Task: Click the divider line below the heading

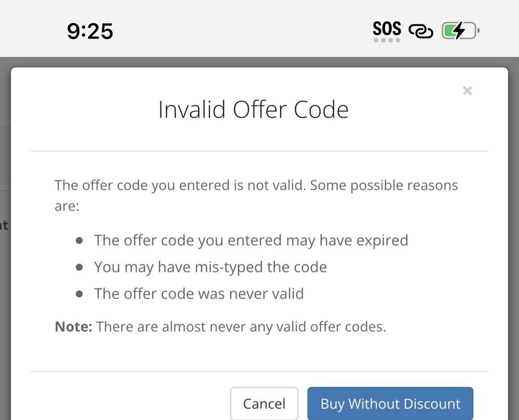Action: click(259, 151)
